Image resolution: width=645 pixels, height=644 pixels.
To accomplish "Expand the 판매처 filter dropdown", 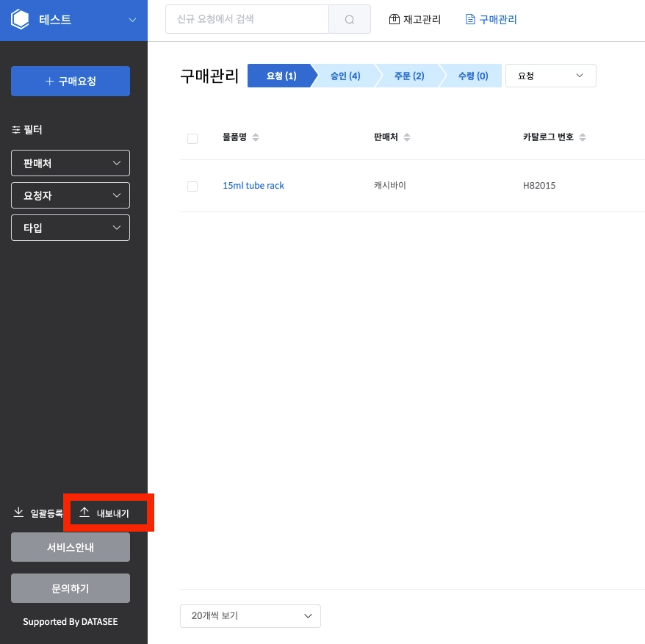I will pyautogui.click(x=71, y=163).
